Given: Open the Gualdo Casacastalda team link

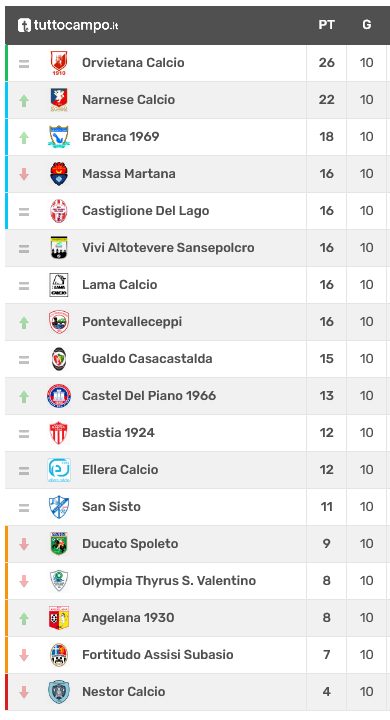Looking at the screenshot, I should (147, 359).
